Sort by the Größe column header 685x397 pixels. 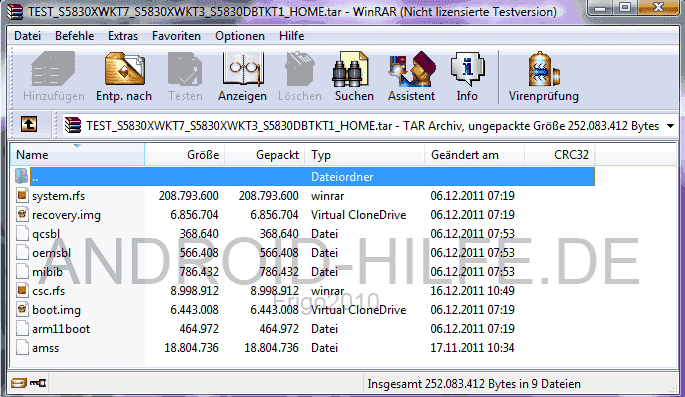(185, 155)
